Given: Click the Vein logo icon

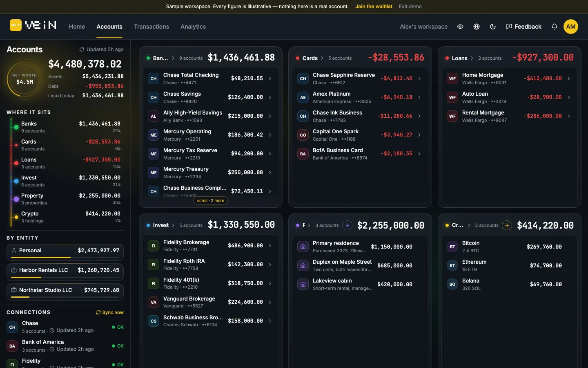Looking at the screenshot, I should [x=16, y=25].
